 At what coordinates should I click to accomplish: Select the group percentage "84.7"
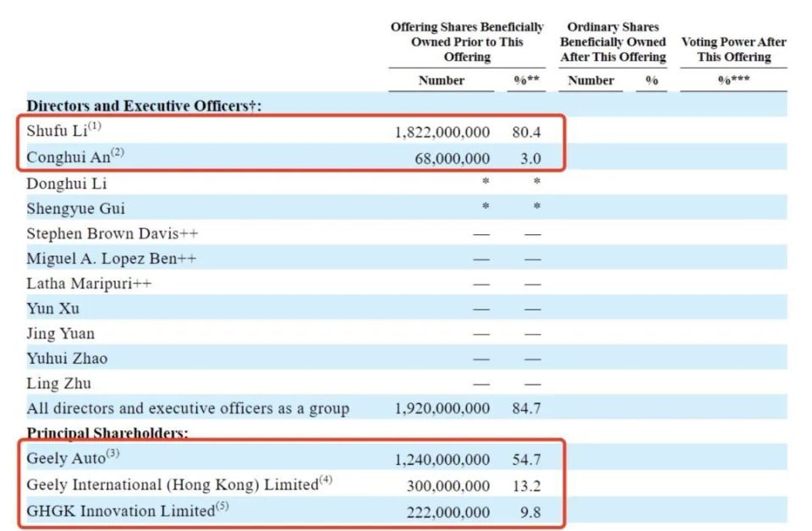527,409
